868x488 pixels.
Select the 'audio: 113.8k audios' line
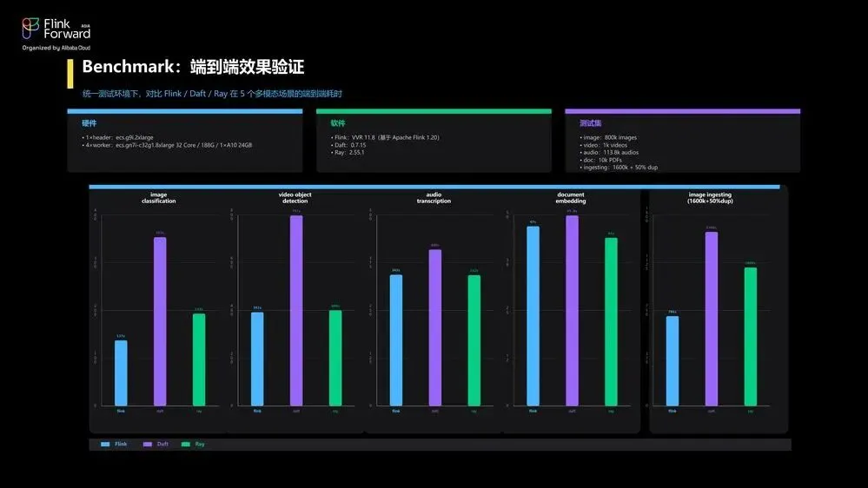click(x=609, y=152)
